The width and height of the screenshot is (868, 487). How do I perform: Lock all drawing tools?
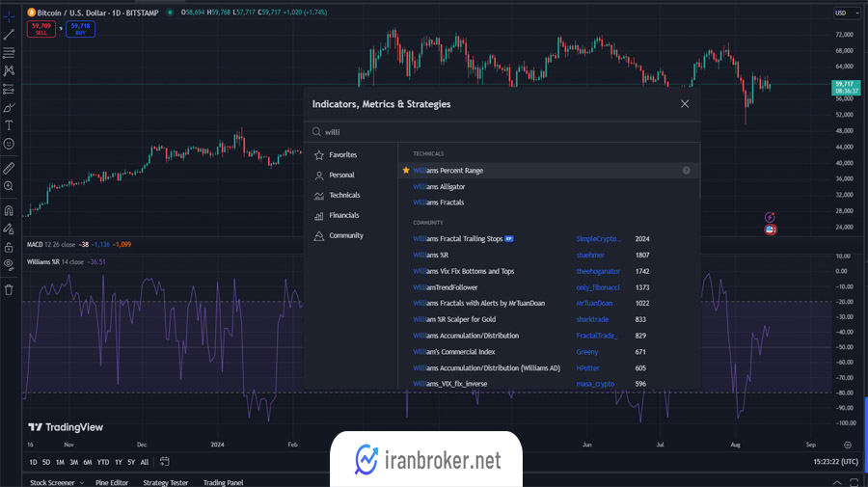click(x=9, y=247)
